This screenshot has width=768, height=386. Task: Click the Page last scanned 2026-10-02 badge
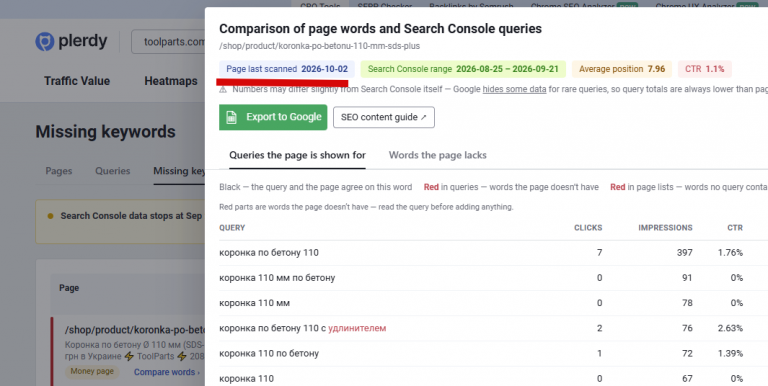coord(287,69)
